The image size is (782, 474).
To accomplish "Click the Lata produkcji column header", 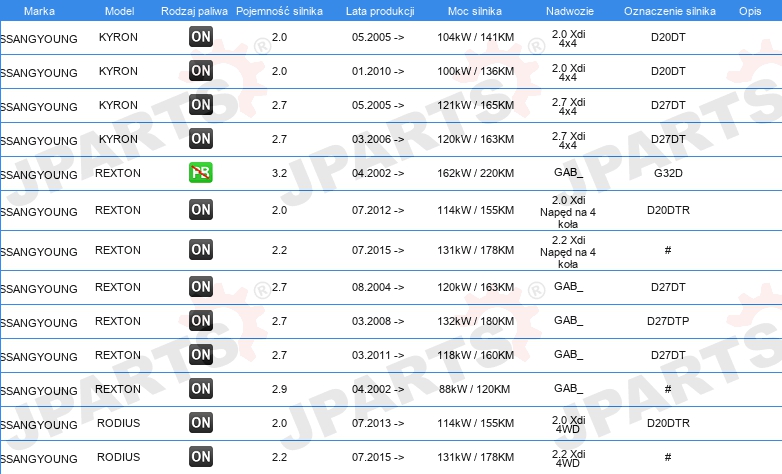I will point(380,11).
